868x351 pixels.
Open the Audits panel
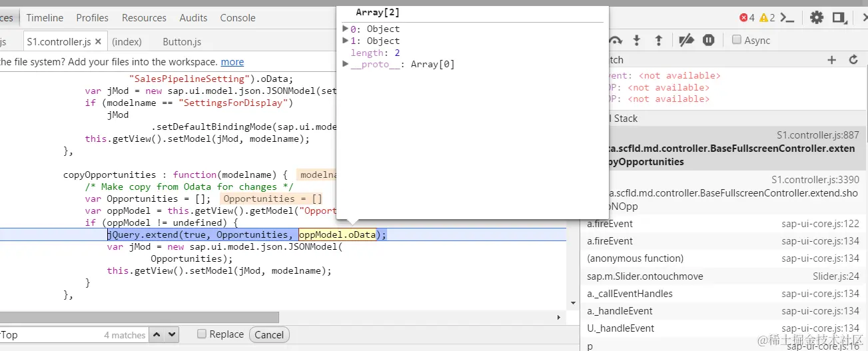click(x=193, y=18)
